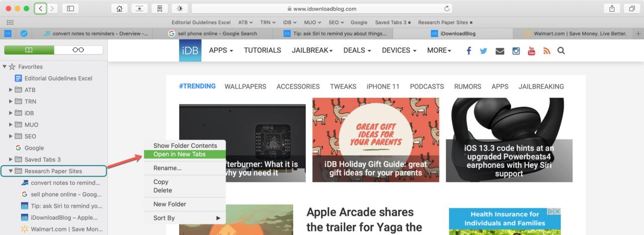644x235 pixels.
Task: Open the favorites grid icon
Action: click(x=9, y=23)
